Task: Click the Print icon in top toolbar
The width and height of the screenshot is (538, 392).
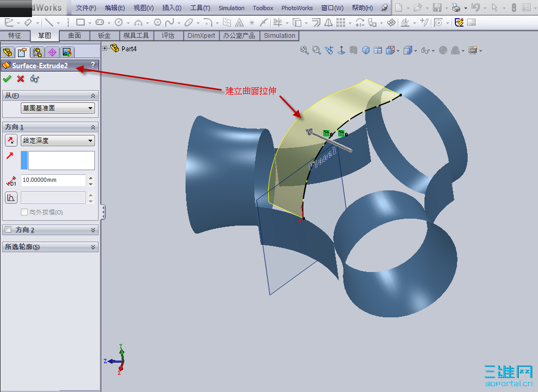Action: (x=456, y=7)
